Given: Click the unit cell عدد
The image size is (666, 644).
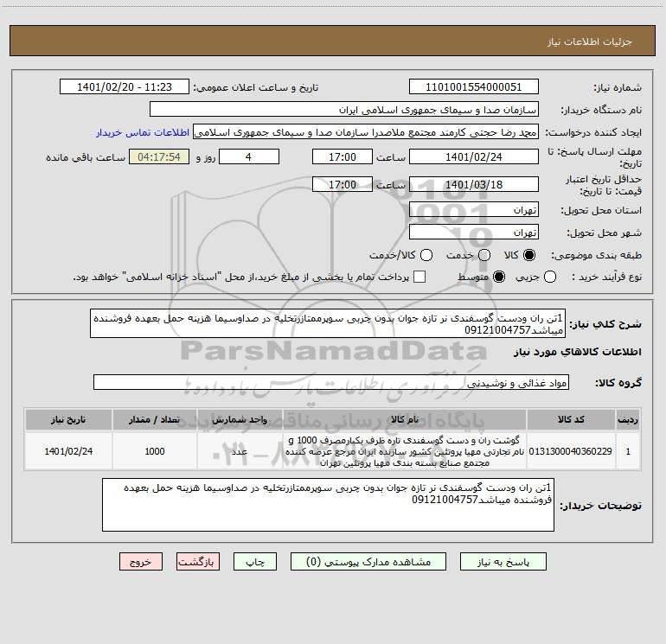Looking at the screenshot, I should pos(240,451).
